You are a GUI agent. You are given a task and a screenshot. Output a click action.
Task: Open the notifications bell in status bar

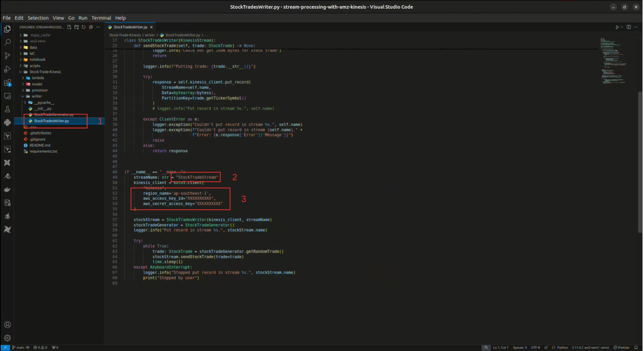[636, 348]
